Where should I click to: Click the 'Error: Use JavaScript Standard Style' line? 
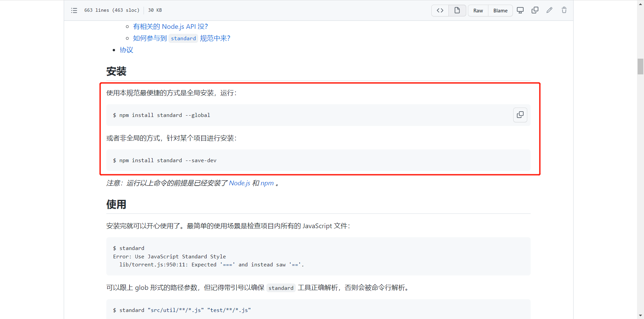[x=169, y=257]
